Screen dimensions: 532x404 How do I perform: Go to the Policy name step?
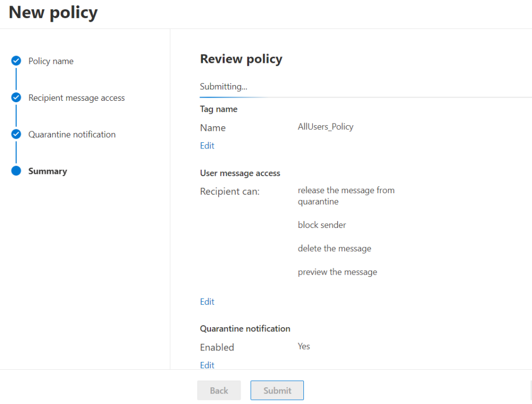[51, 61]
